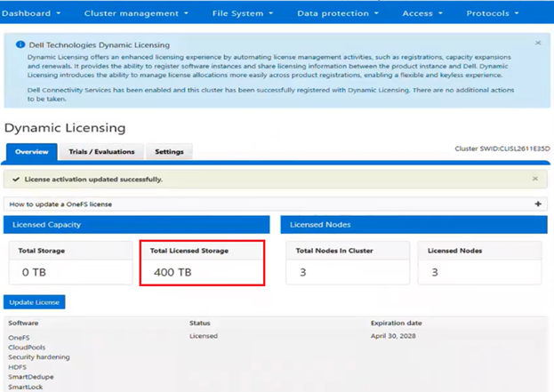Click the success checkmark icon
This screenshot has width=554, height=392.
tap(16, 179)
